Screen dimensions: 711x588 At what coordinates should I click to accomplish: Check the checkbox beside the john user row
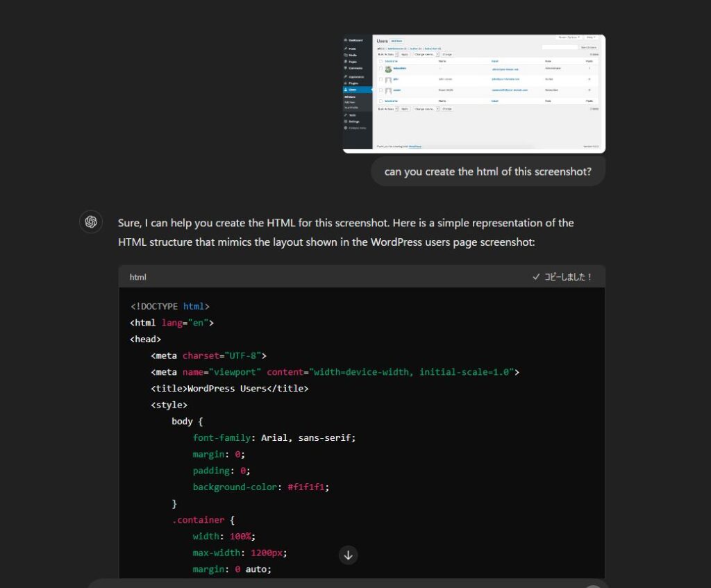[380, 80]
